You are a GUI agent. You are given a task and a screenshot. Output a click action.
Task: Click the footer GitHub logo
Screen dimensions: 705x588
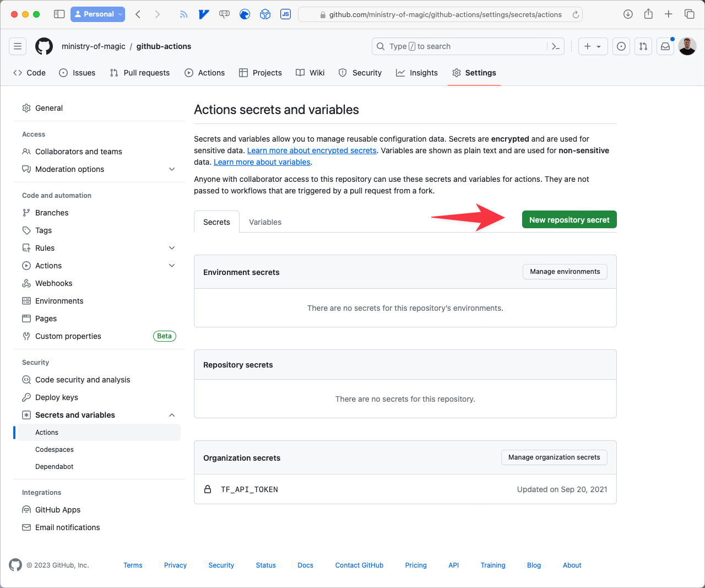[x=15, y=565]
